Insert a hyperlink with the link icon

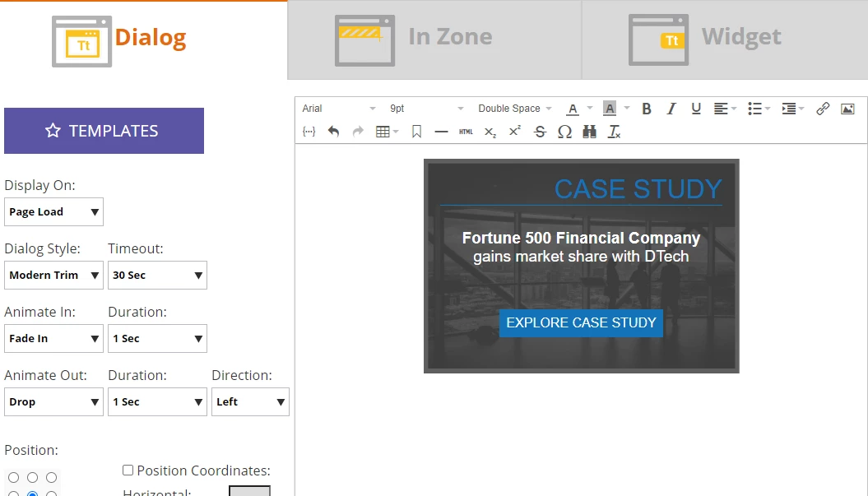tap(823, 109)
